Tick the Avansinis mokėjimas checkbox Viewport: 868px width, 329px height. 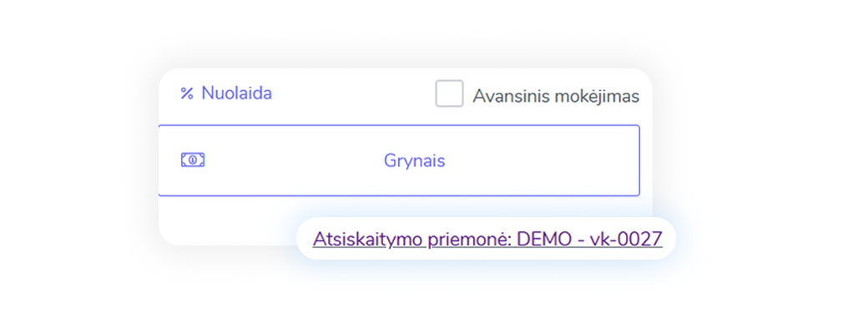(x=449, y=94)
